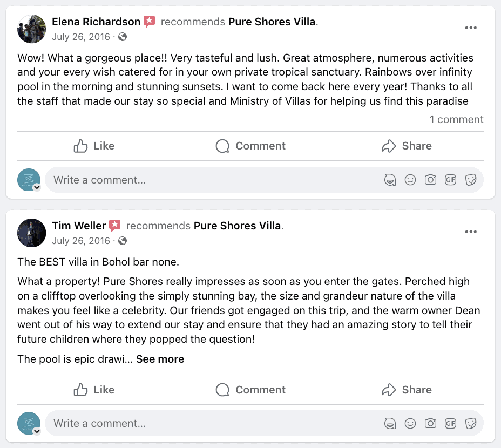The height and width of the screenshot is (448, 501).
Task: Attach photo via camera icon in Elena's comment box
Action: (x=430, y=180)
